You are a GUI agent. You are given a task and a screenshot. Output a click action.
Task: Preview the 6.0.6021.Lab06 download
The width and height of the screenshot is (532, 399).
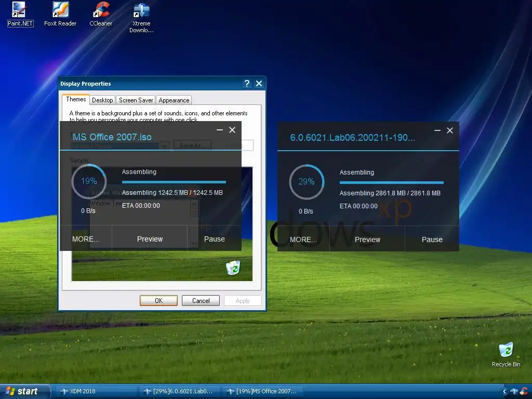pos(367,240)
